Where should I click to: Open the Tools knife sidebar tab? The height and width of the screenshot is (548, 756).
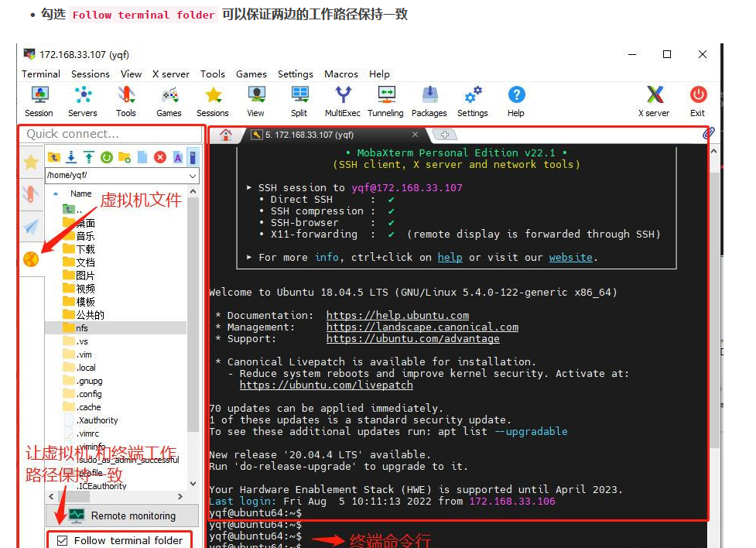tap(31, 194)
